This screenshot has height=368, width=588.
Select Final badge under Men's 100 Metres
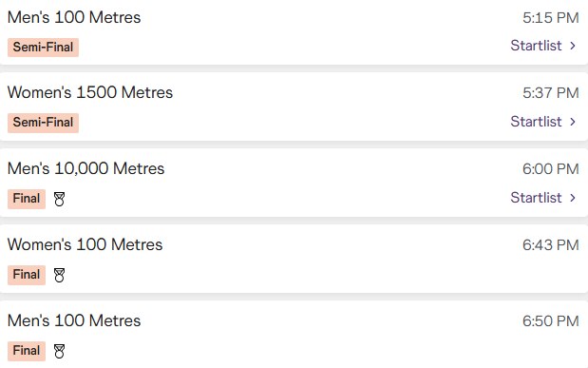(27, 351)
